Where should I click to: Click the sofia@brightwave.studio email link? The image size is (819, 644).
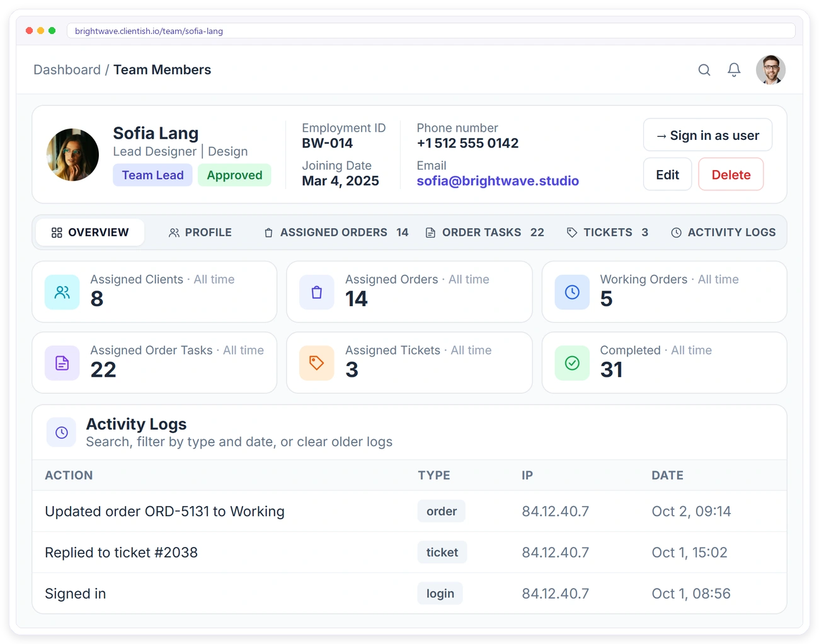(x=498, y=181)
